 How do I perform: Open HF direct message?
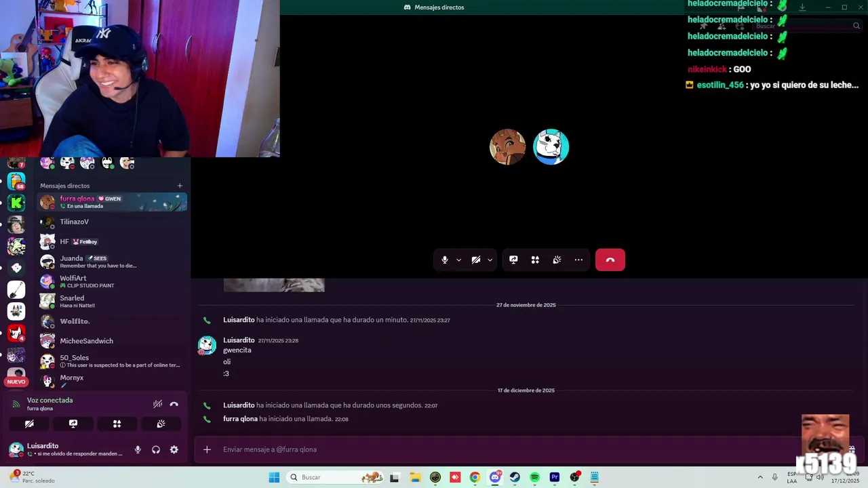coord(112,241)
